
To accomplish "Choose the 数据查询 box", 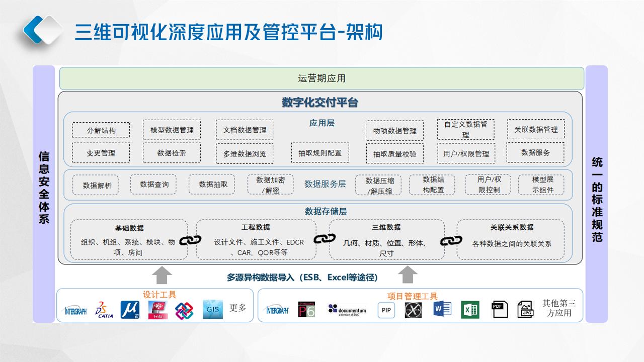I will [x=153, y=184].
